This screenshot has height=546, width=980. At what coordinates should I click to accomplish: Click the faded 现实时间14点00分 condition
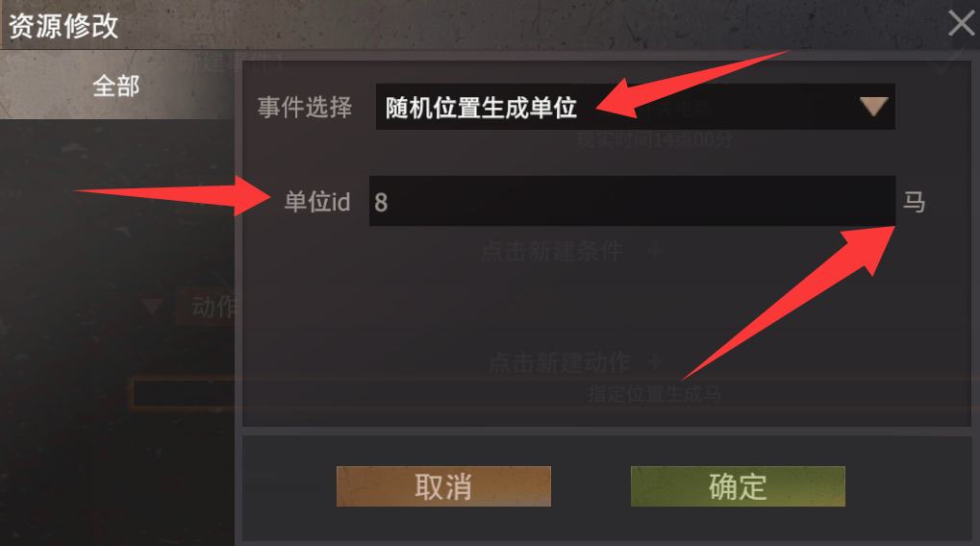(x=654, y=139)
